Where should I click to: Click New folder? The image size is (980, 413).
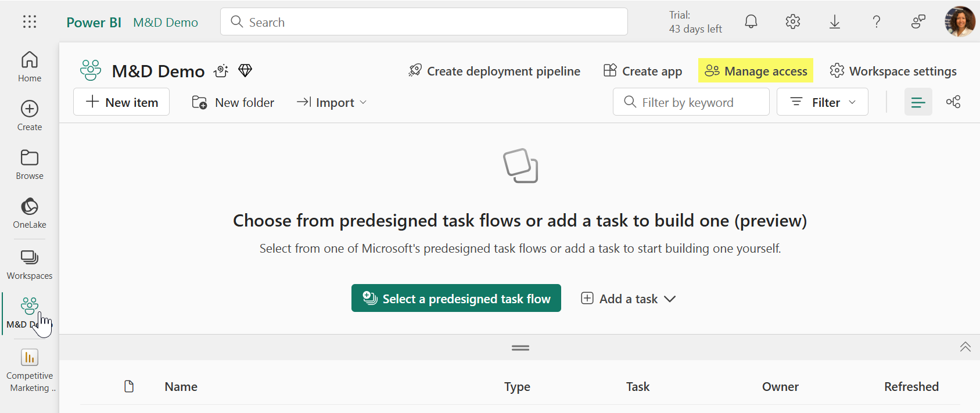[x=233, y=102]
